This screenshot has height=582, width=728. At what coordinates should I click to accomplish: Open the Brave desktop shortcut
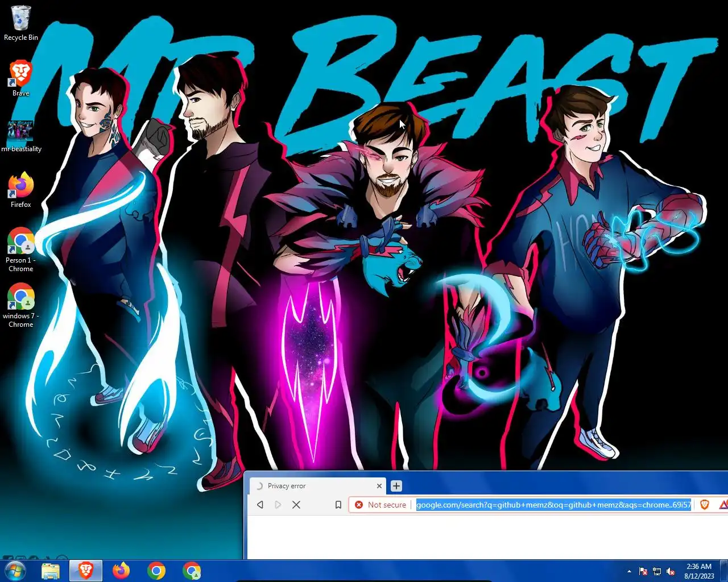tap(20, 78)
